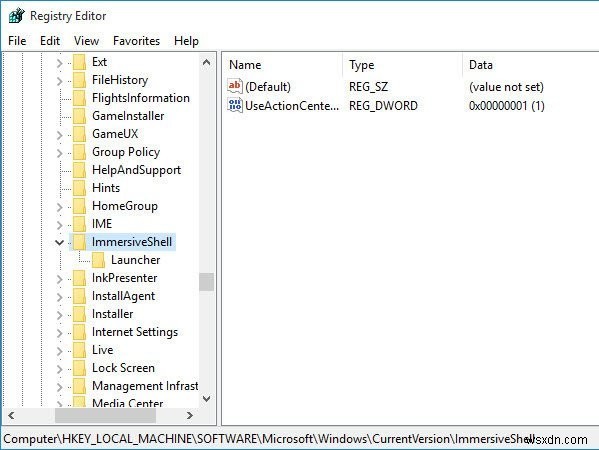
Task: Click the (value not set) data cell
Action: [506, 87]
